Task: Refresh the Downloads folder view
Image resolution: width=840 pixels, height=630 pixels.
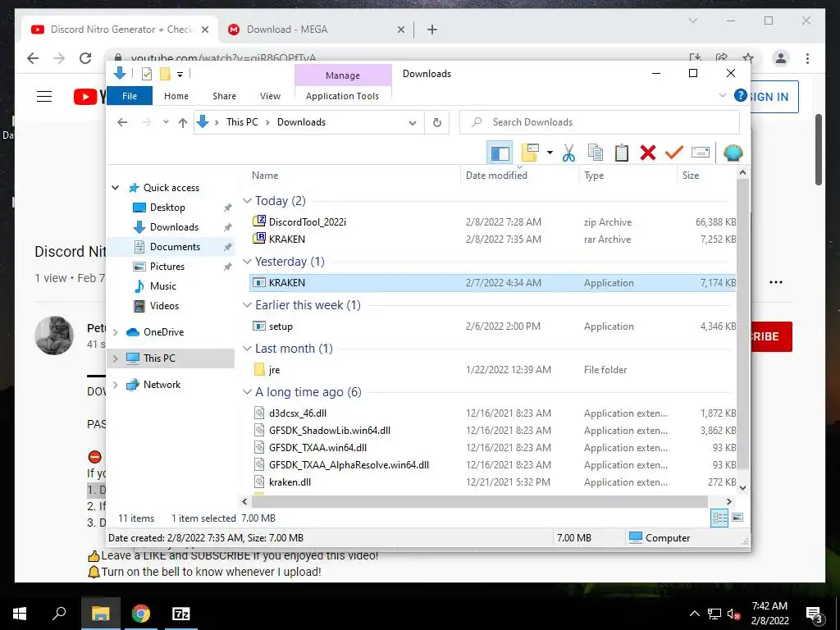Action: pos(437,123)
